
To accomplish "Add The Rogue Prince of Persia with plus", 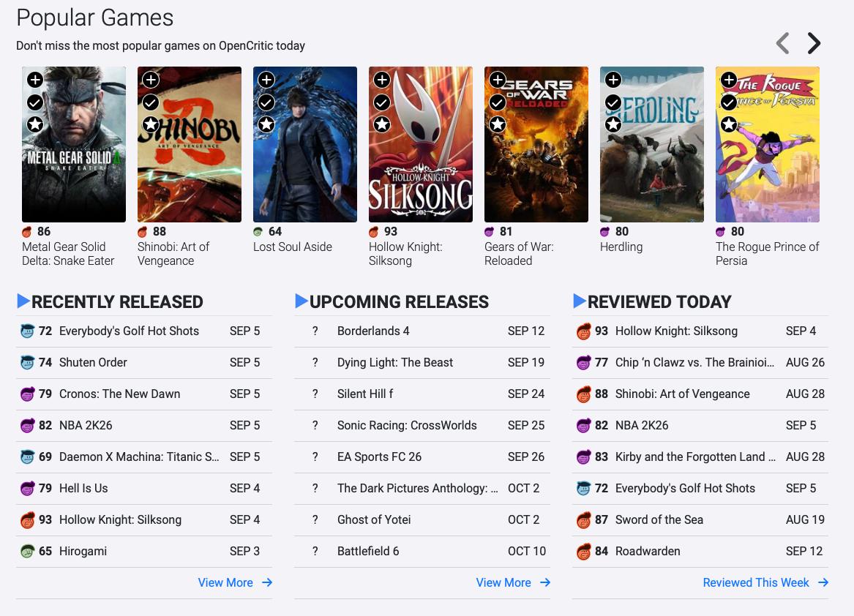I will [x=729, y=80].
